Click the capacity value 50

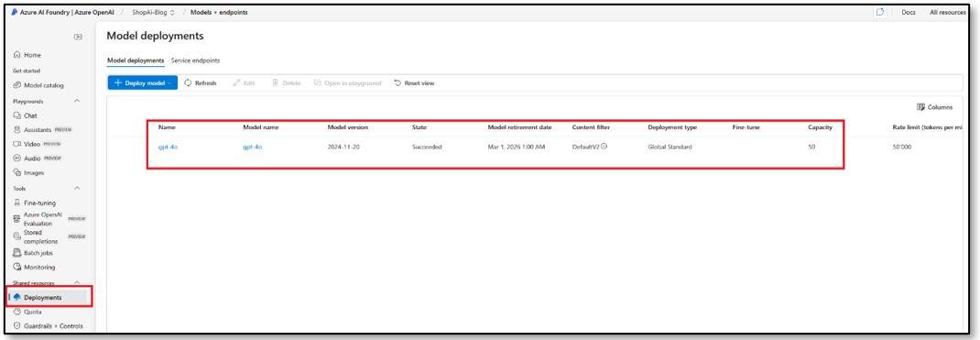[811, 147]
